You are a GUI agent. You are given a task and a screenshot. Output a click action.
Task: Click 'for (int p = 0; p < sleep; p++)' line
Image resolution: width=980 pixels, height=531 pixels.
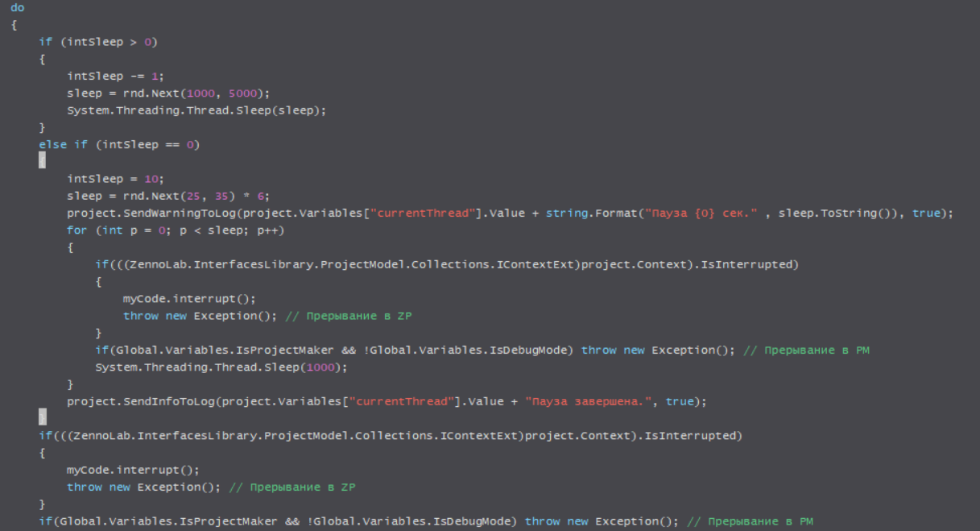click(176, 230)
